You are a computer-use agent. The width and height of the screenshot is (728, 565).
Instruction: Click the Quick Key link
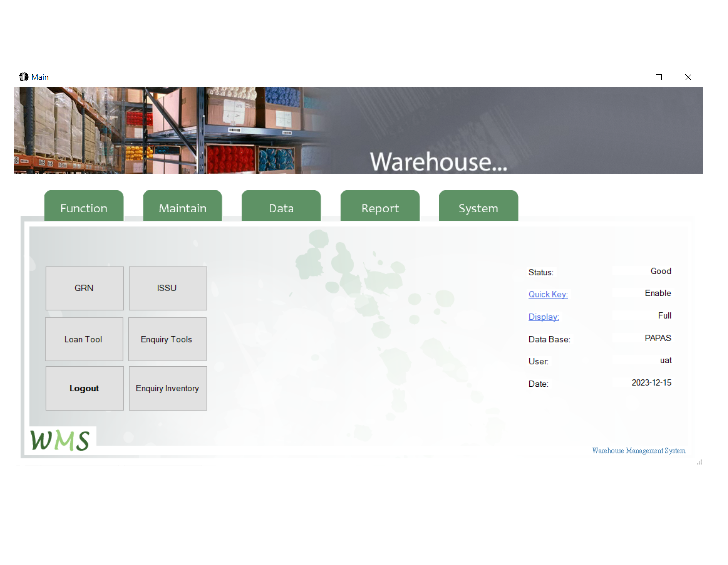point(548,294)
